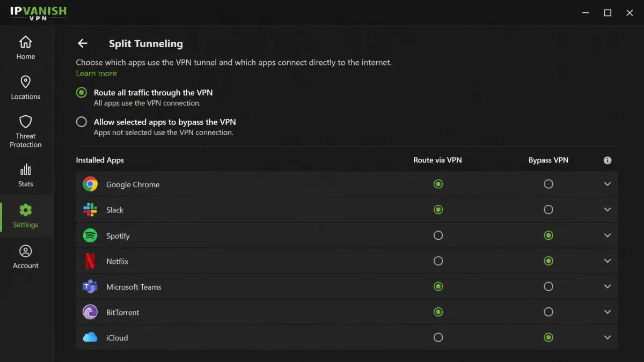Set Microsoft Teams to Bypass VPN

(x=548, y=286)
